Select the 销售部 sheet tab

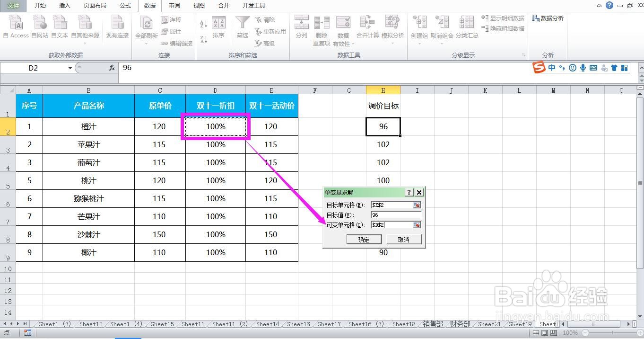(x=432, y=324)
